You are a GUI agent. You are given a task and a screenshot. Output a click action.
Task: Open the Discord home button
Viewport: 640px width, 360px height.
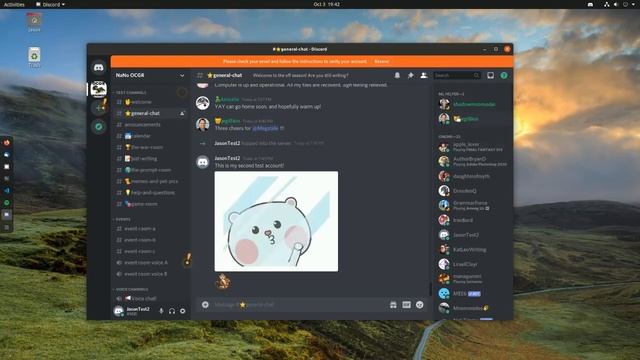pos(98,67)
